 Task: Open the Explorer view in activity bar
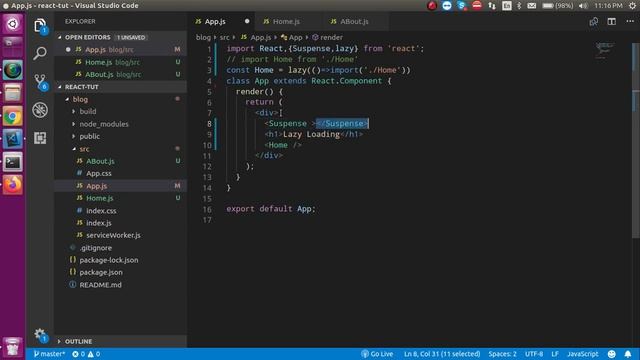pos(40,26)
